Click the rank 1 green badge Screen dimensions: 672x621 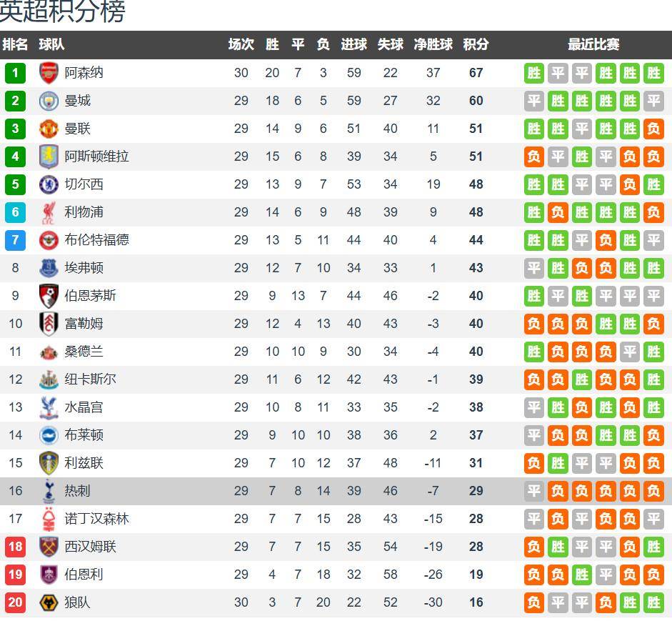(15, 73)
